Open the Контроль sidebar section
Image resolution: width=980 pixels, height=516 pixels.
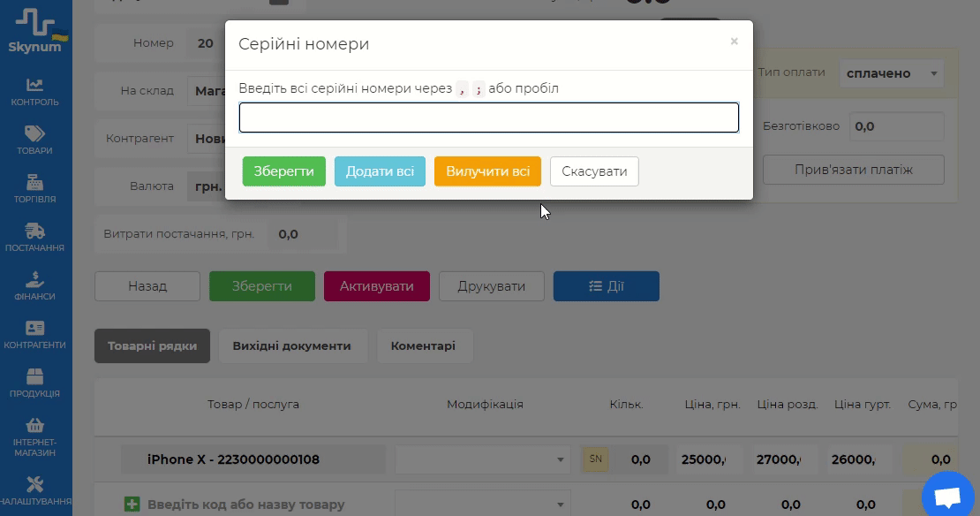click(x=34, y=91)
